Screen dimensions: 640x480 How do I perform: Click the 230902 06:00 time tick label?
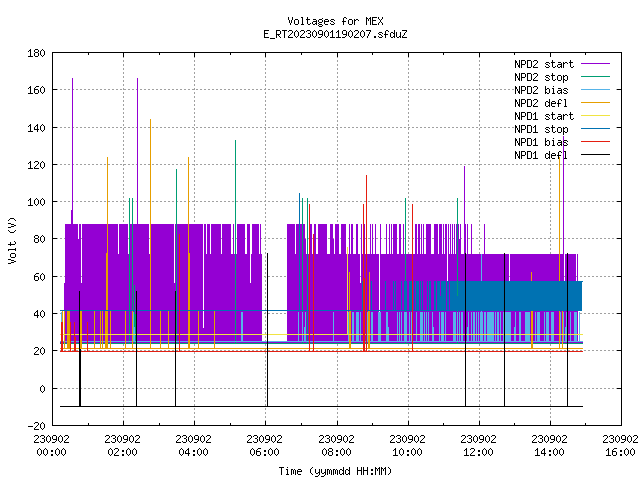click(x=264, y=446)
